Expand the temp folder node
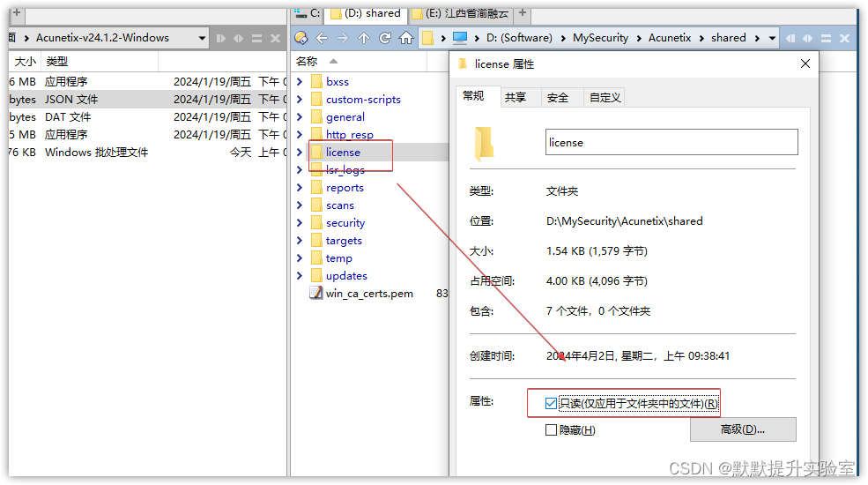Viewport: 868px width, 485px height. [300, 258]
